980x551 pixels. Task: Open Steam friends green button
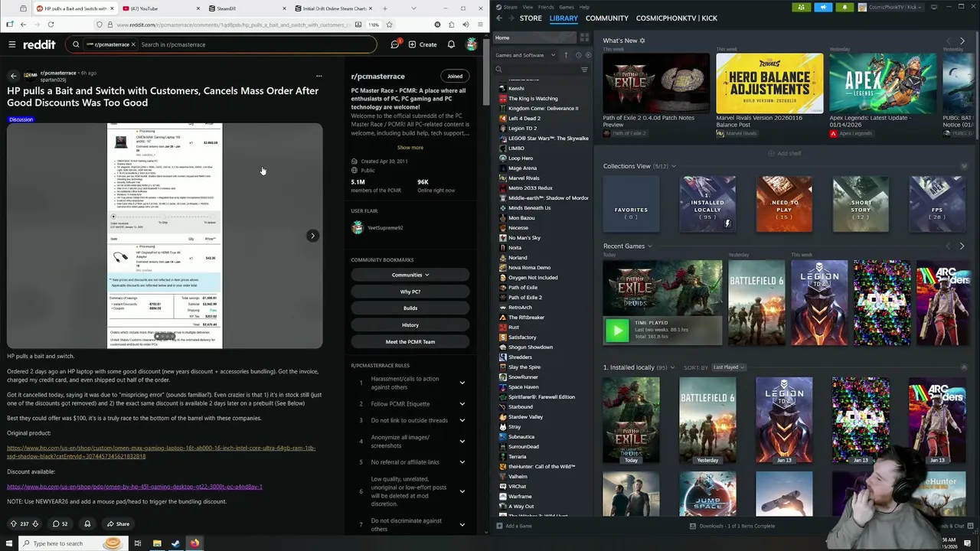(x=801, y=8)
